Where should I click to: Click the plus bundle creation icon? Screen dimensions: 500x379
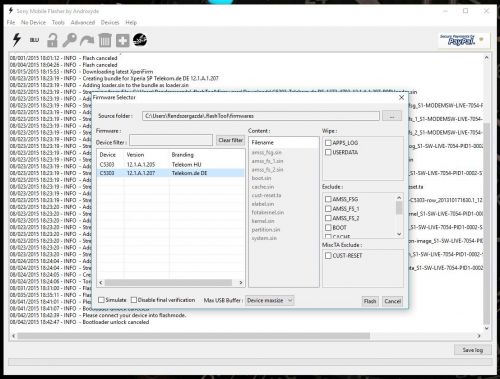(122, 41)
